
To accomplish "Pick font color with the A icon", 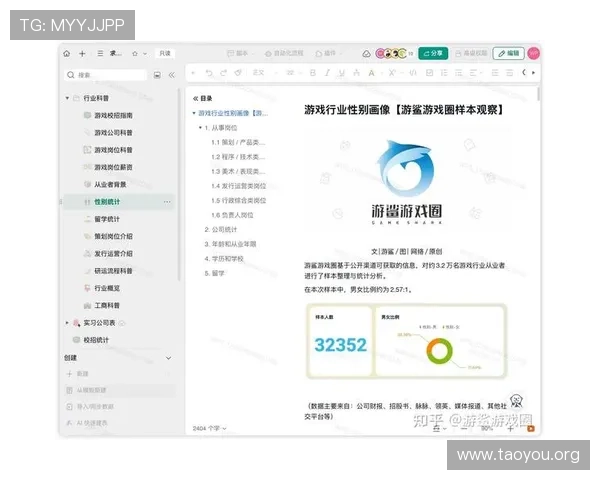I will click(x=371, y=73).
